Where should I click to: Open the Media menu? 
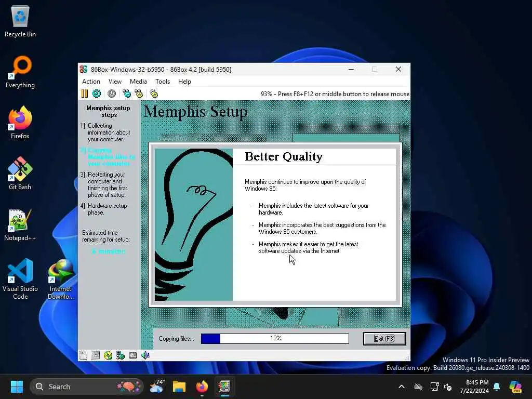click(x=138, y=82)
